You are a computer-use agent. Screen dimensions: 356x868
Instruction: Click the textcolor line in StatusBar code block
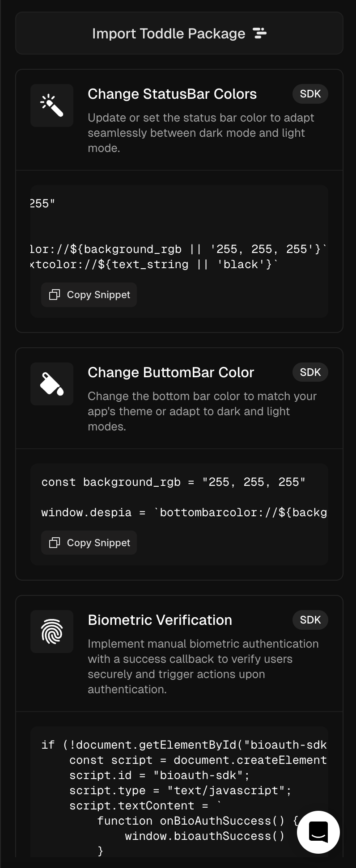click(x=152, y=265)
